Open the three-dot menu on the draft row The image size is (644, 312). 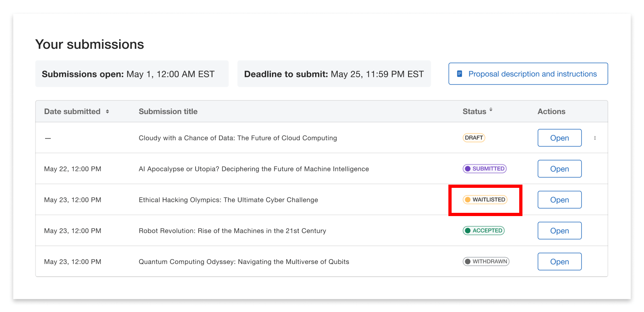(x=595, y=138)
